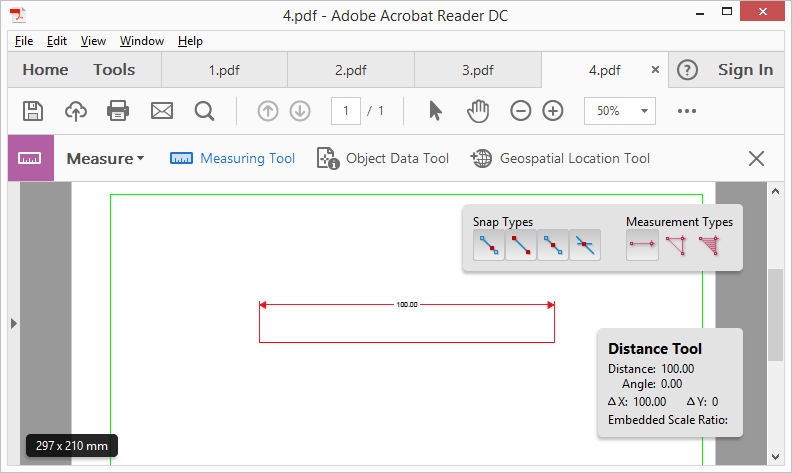Image resolution: width=792 pixels, height=473 pixels.
Task: Click the page number input field
Action: tap(346, 111)
